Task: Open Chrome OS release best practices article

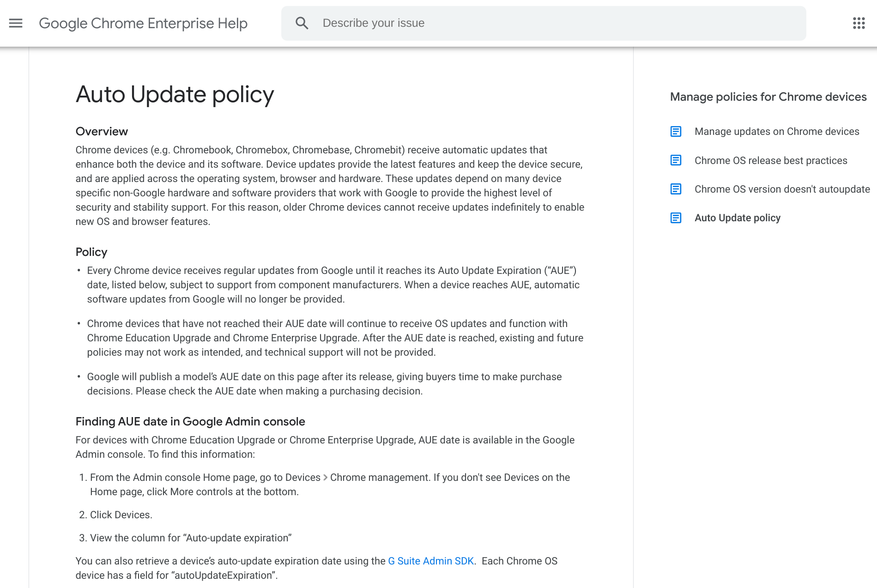Action: (771, 160)
